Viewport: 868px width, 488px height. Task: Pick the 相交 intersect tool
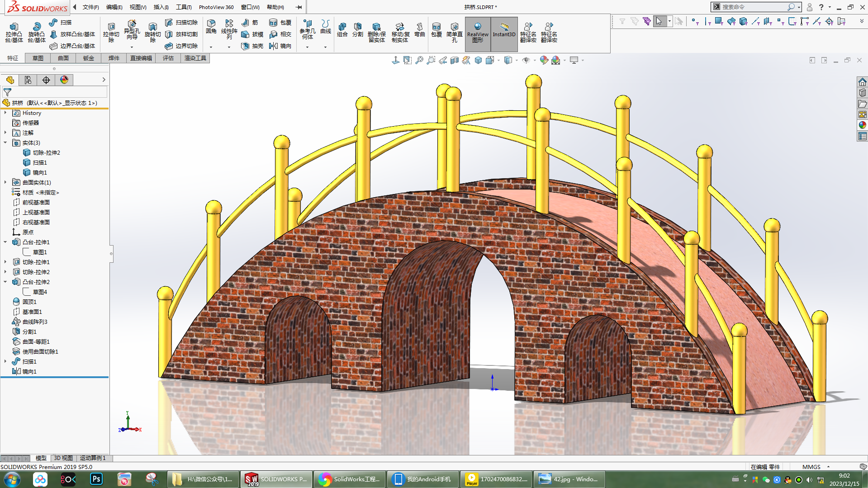pyautogui.click(x=280, y=34)
